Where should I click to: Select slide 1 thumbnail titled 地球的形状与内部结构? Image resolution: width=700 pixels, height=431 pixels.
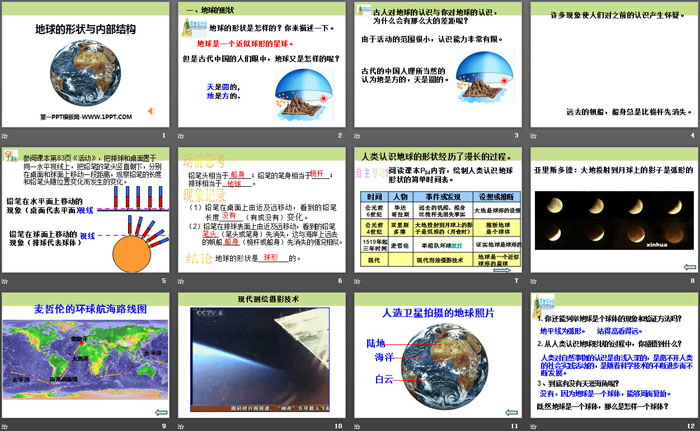[85, 65]
